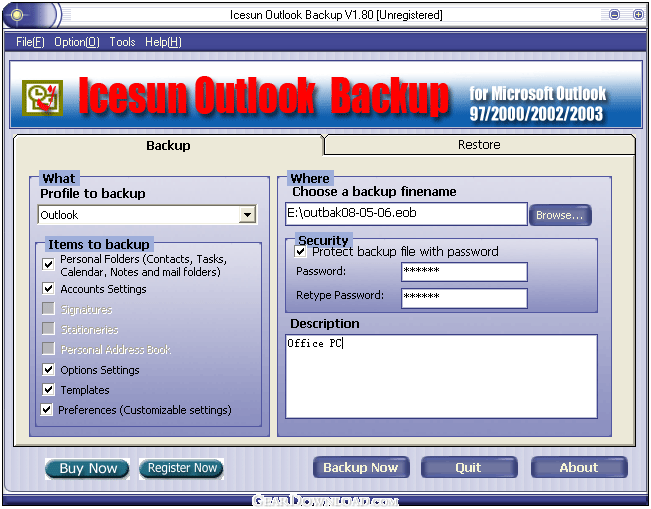Expand the Profile to backup dropdown
The image size is (651, 509).
click(x=247, y=215)
